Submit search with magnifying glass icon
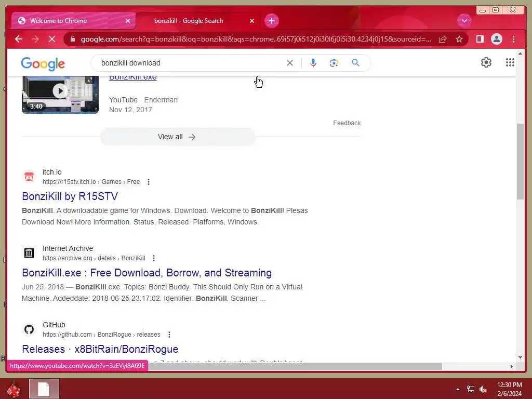 [355, 63]
